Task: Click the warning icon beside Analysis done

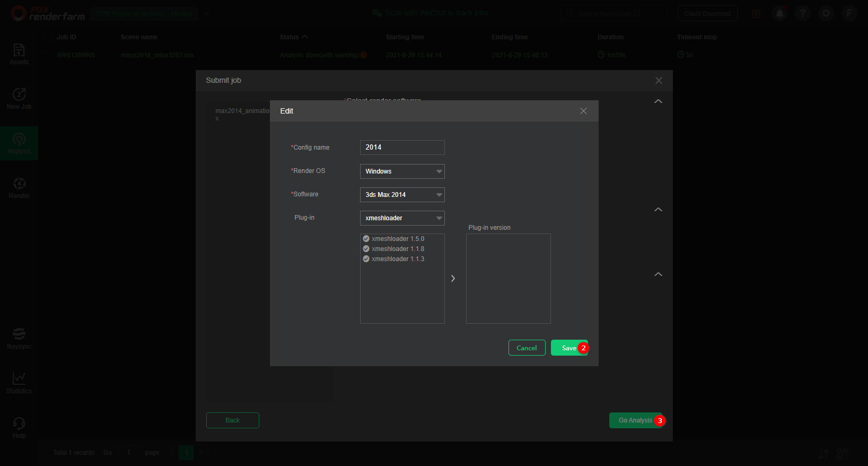Action: [364, 55]
